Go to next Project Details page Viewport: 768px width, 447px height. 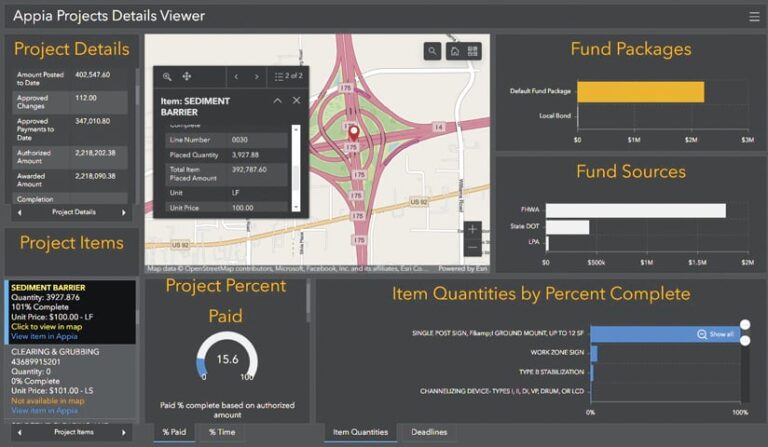point(124,212)
